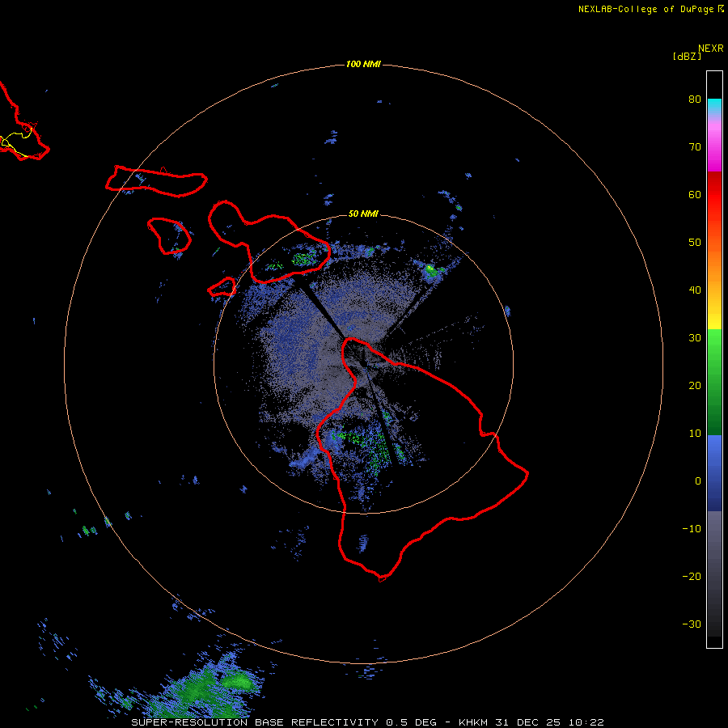Click the 30 value on the dBZ scale
Image resolution: width=728 pixels, height=728 pixels.
(695, 338)
